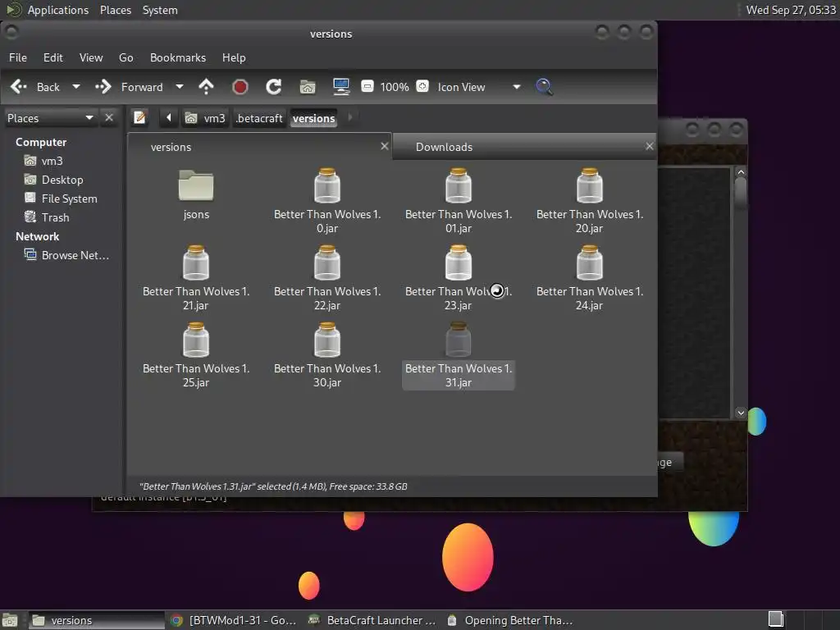This screenshot has height=630, width=840.
Task: Click scrollbar down arrow in background window
Action: point(741,413)
